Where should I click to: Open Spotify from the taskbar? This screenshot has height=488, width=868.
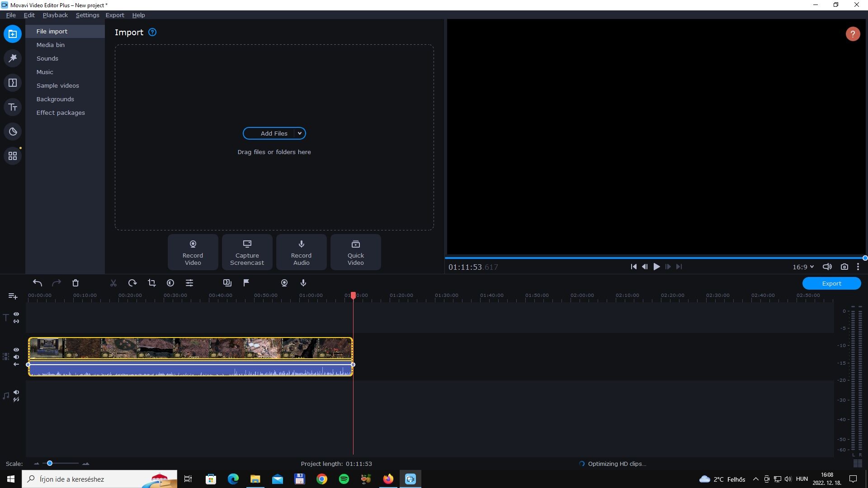[344, 479]
